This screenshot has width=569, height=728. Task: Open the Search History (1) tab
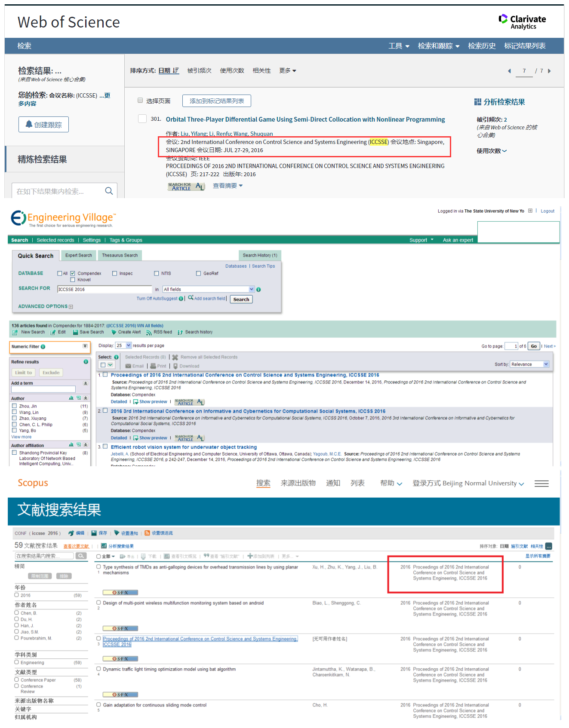click(260, 255)
